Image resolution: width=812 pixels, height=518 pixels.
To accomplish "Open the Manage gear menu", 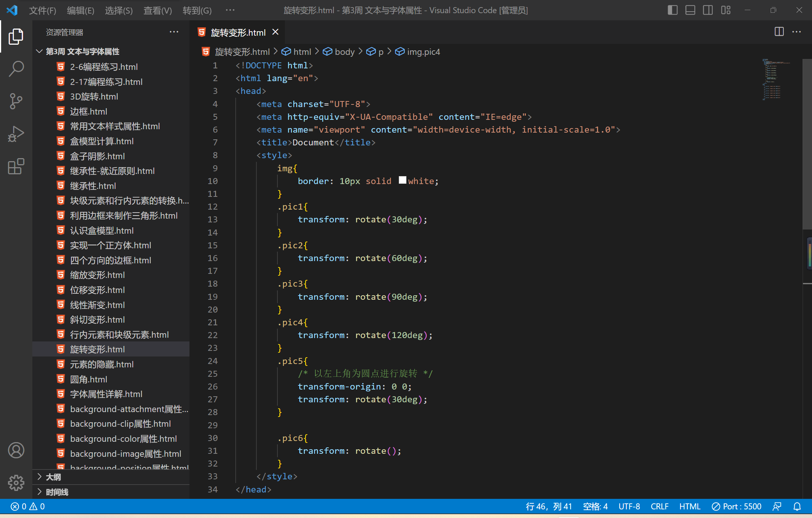I will pos(16,483).
